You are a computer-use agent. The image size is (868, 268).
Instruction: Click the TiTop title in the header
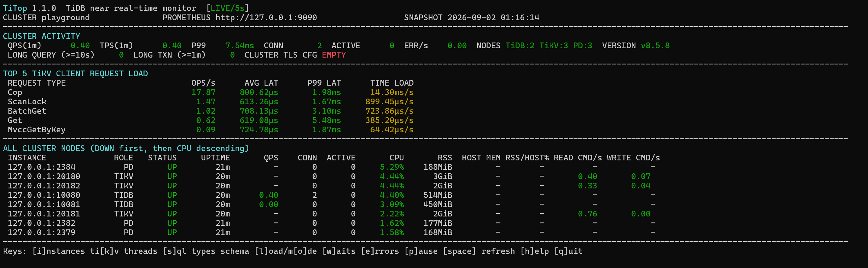(x=15, y=8)
